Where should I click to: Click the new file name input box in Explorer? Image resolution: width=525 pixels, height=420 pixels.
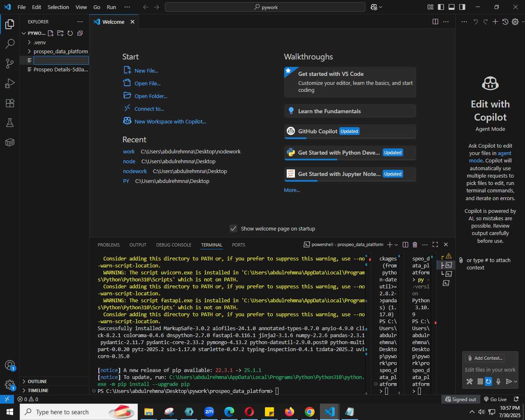61,60
